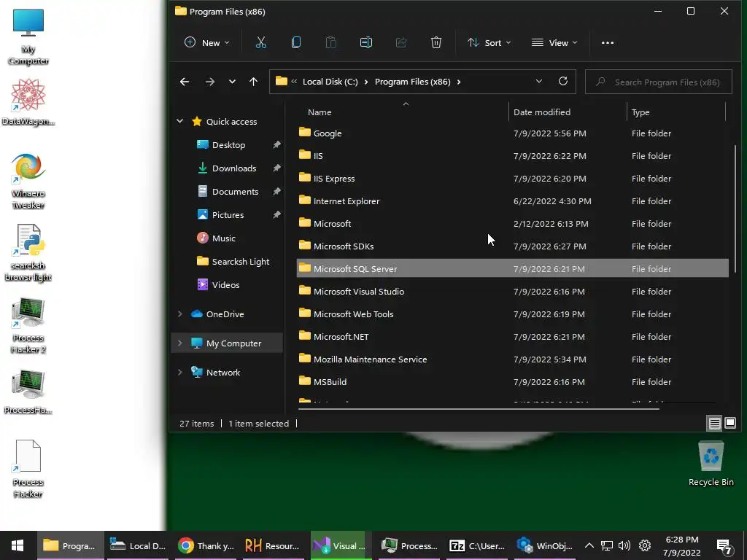This screenshot has height=560, width=747.
Task: Open Winaero Tweaker desktop shortcut
Action: pos(28,181)
